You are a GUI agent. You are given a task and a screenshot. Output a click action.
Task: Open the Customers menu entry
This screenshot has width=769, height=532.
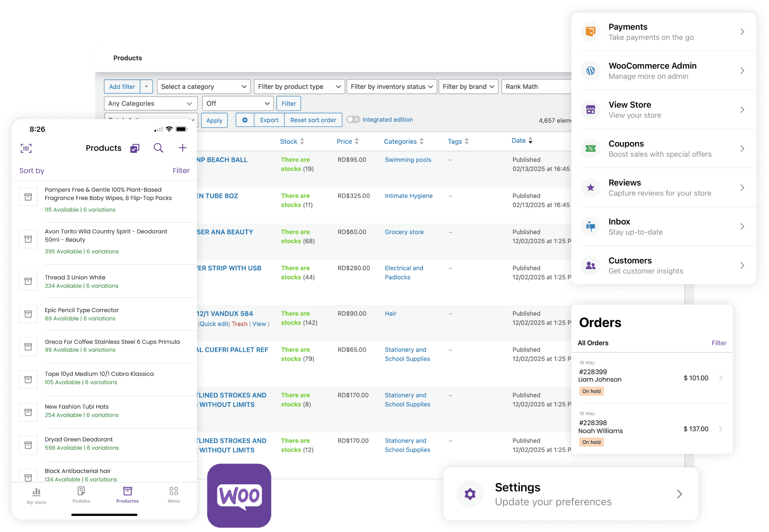tap(664, 266)
